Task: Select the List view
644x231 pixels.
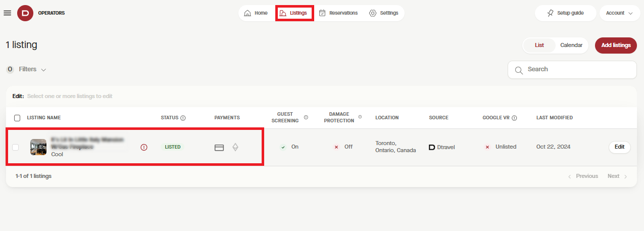Action: (539, 45)
